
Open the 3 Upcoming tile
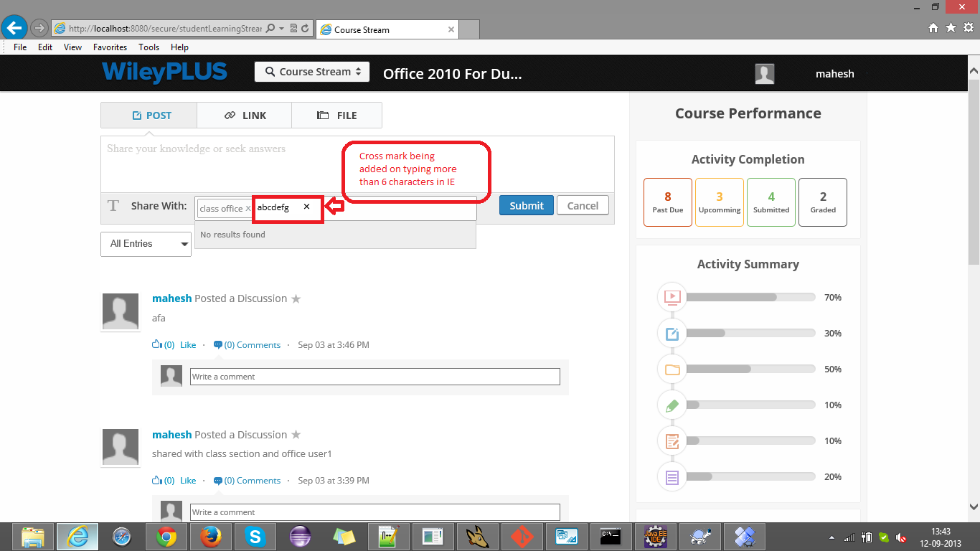[720, 202]
